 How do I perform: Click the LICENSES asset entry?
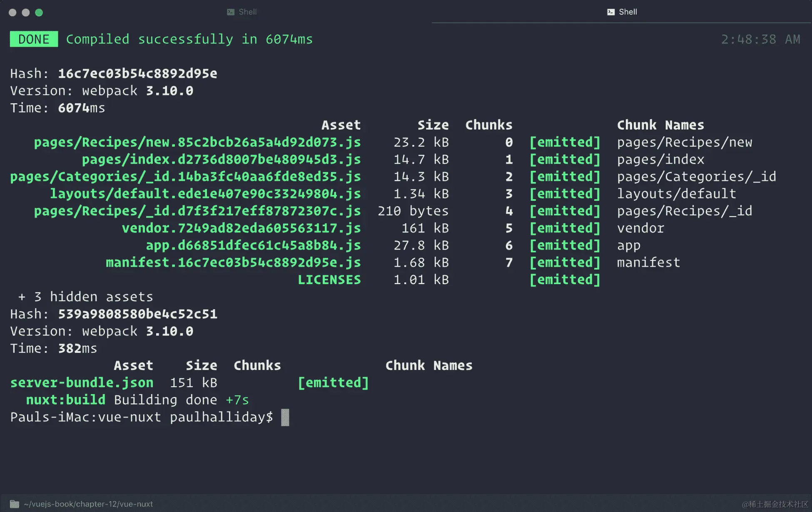click(x=329, y=280)
